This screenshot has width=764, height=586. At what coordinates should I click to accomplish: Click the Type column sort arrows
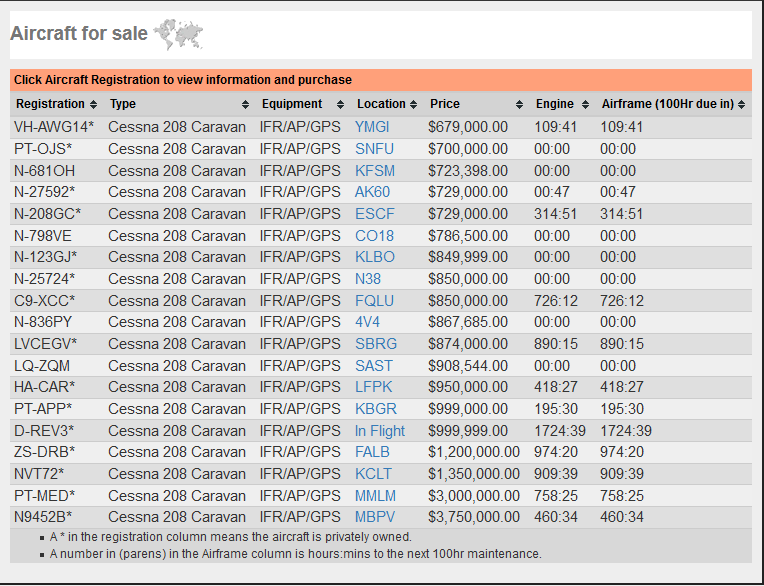(246, 104)
